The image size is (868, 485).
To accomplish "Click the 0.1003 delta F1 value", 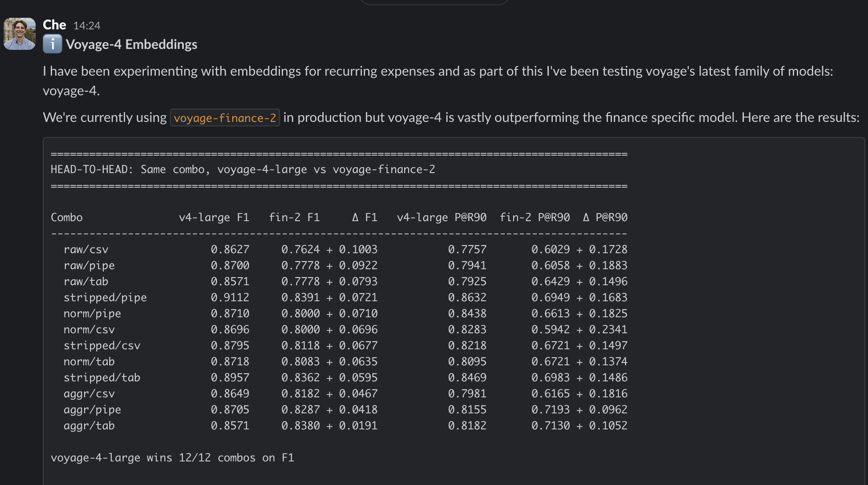I will pos(358,250).
